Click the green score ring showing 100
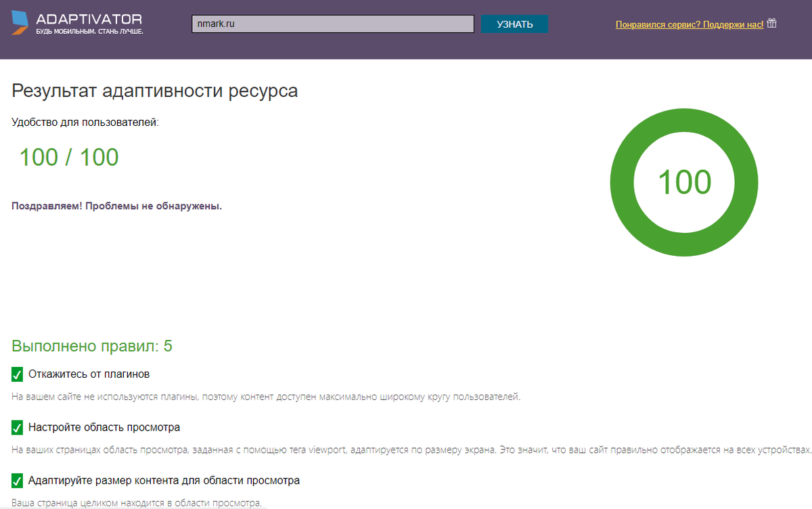 tap(684, 182)
